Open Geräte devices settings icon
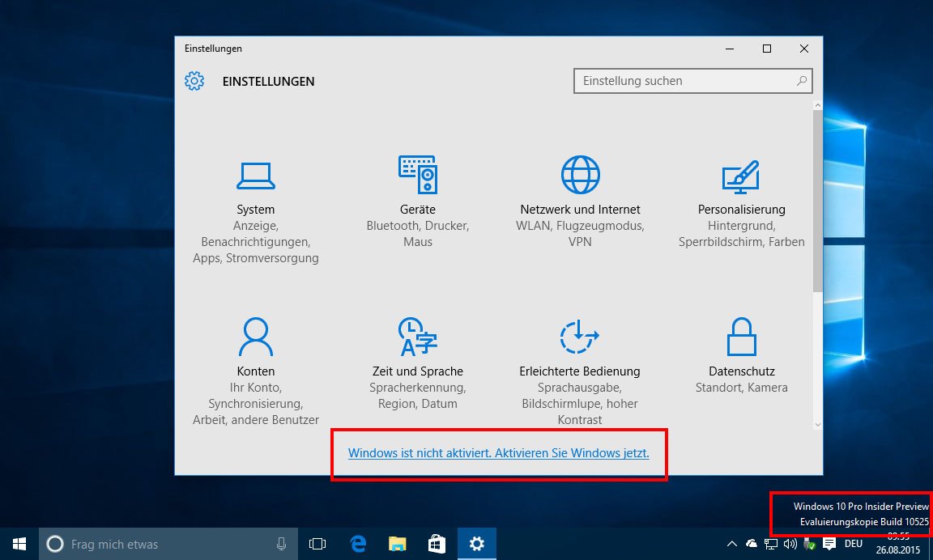This screenshot has width=933, height=560. pyautogui.click(x=417, y=175)
